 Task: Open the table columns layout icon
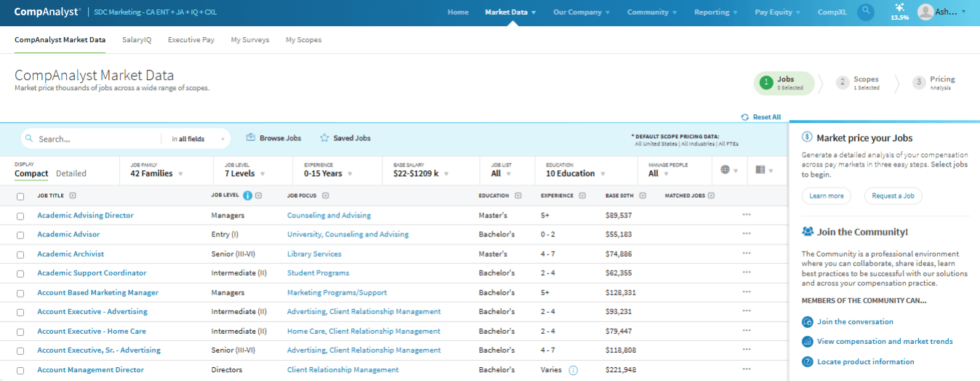click(x=760, y=170)
